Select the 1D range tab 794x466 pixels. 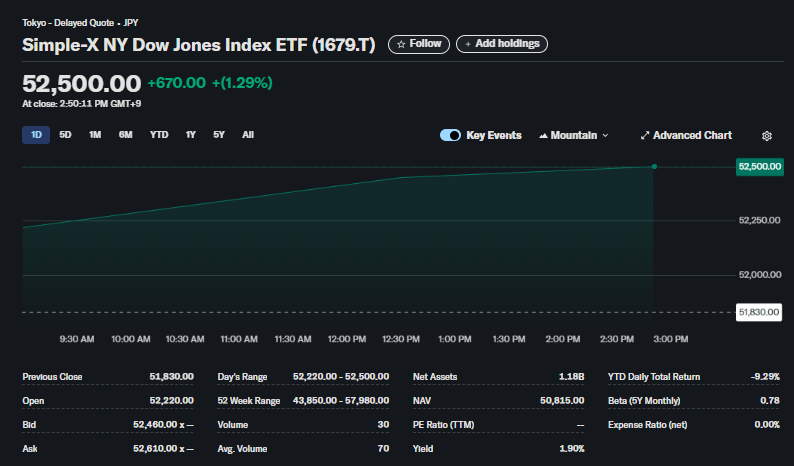pos(36,135)
